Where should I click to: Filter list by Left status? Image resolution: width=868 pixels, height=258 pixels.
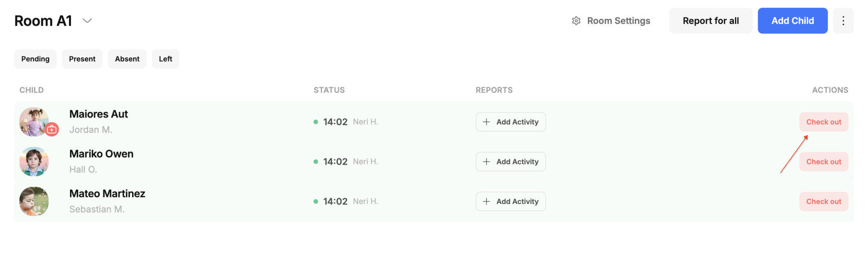(165, 59)
